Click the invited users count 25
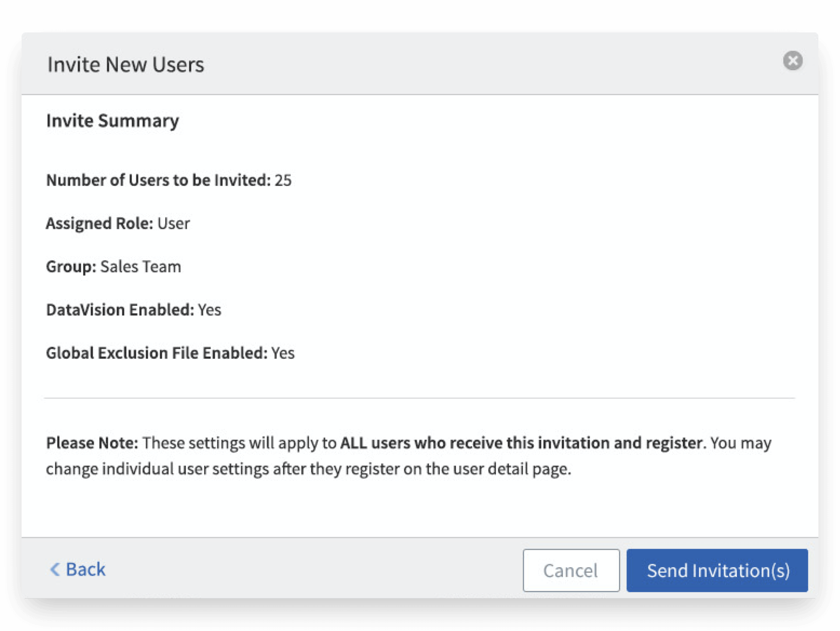 click(283, 180)
